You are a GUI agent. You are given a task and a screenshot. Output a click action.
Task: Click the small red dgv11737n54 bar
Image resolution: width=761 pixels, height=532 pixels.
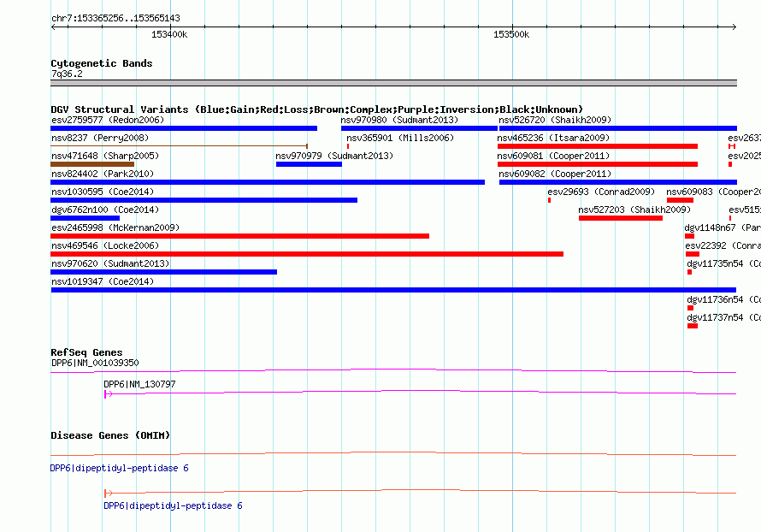pos(693,326)
